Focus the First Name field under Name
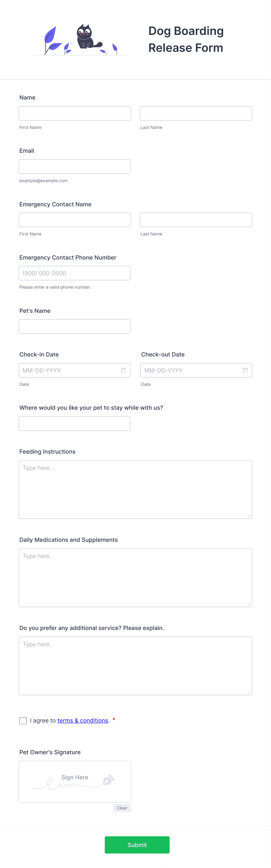 pyautogui.click(x=75, y=113)
